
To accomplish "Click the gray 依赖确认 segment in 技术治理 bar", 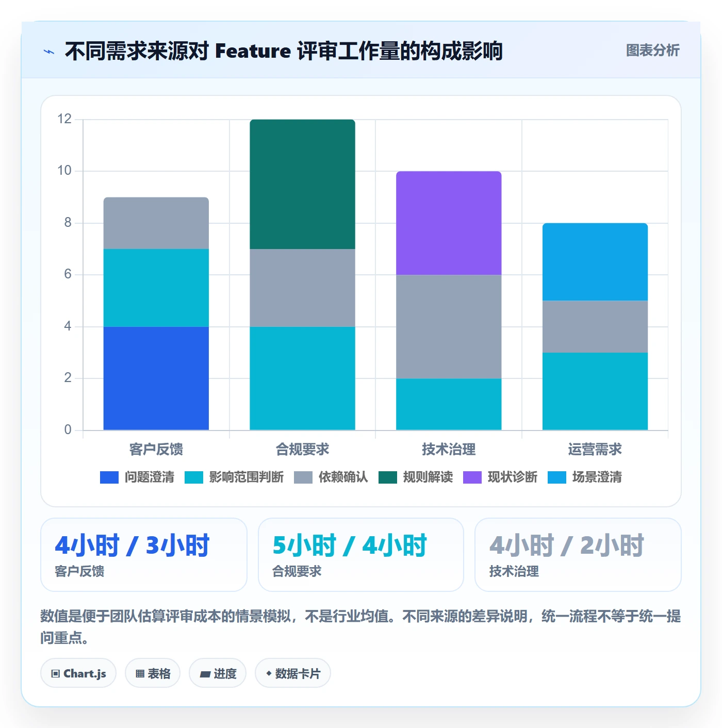I will 449,327.
